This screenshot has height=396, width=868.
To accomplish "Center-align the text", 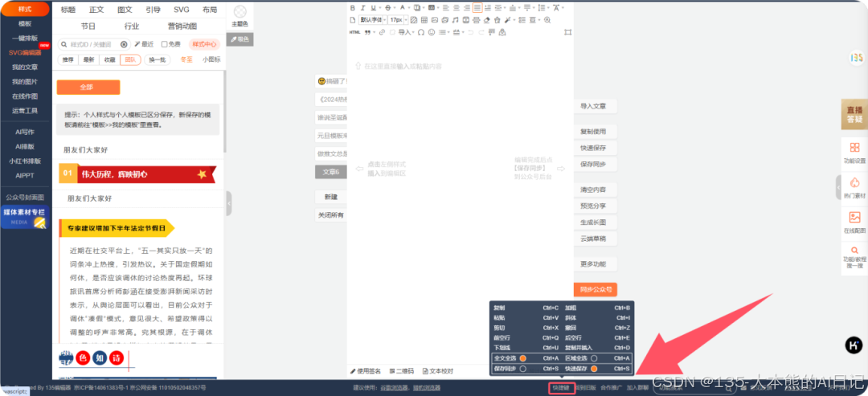I will (x=457, y=8).
